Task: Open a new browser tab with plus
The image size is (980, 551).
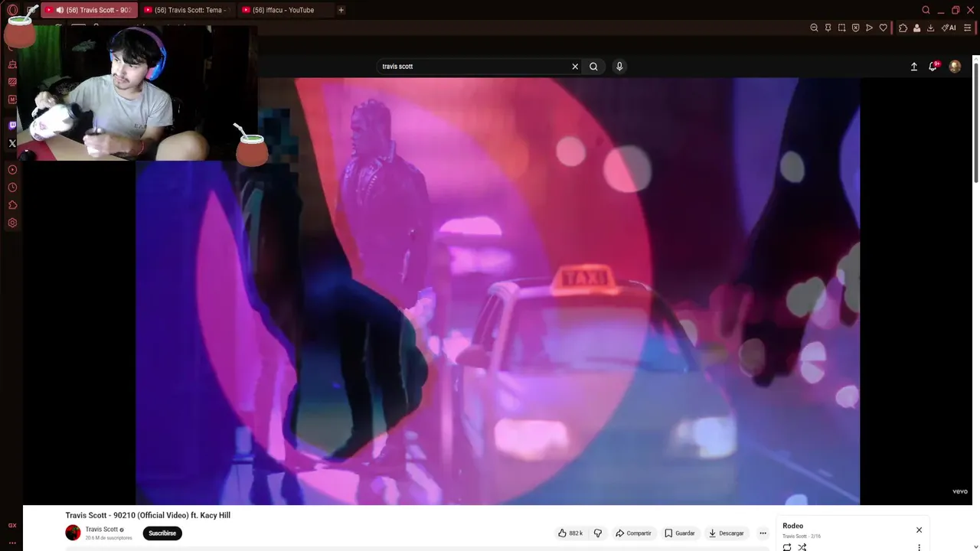Action: pyautogui.click(x=341, y=10)
